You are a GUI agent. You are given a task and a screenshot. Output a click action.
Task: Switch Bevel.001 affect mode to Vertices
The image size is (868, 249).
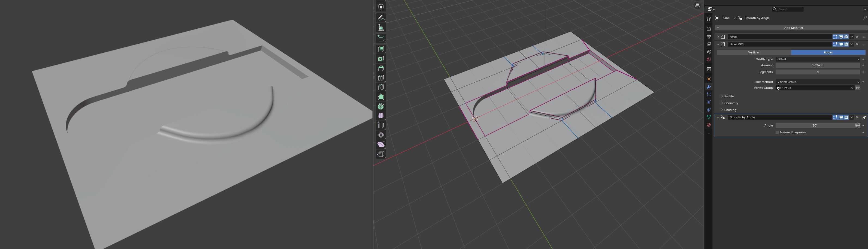[754, 53]
